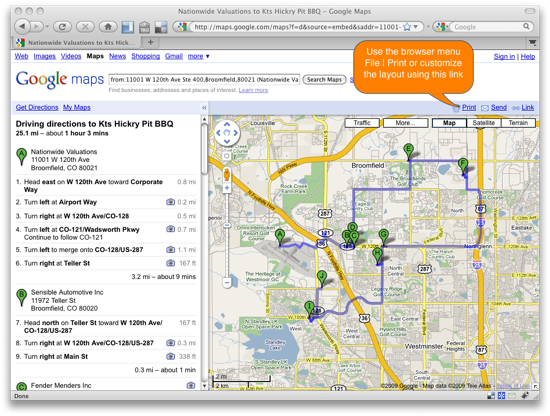Click camera icon beside Turn left at Airport Way
The image size is (550, 416).
pyautogui.click(x=170, y=202)
